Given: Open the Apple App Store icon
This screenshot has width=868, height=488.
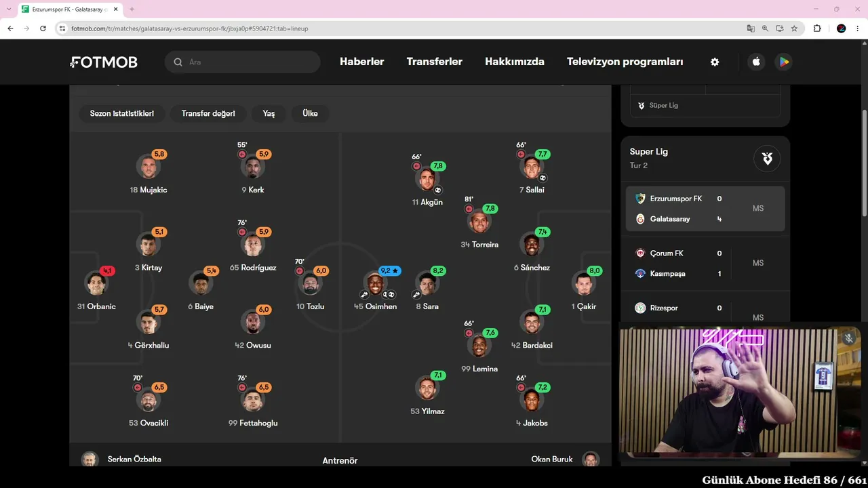Looking at the screenshot, I should pyautogui.click(x=756, y=62).
